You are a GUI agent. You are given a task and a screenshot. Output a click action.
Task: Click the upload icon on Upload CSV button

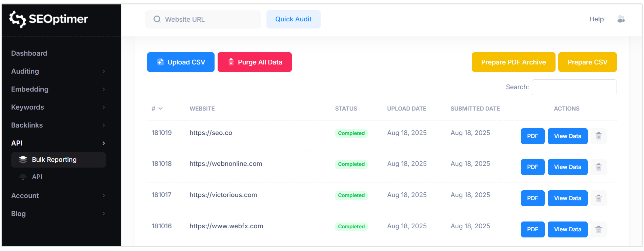click(x=160, y=62)
